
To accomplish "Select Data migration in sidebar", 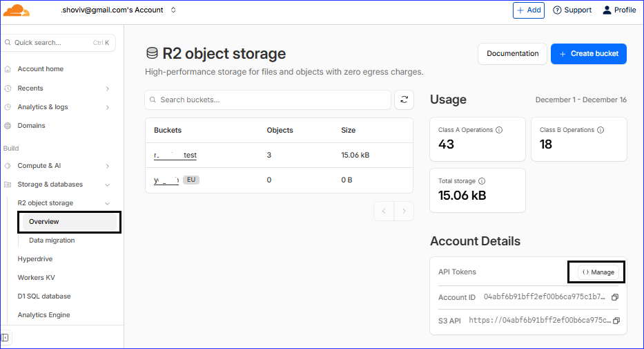I will coord(52,240).
